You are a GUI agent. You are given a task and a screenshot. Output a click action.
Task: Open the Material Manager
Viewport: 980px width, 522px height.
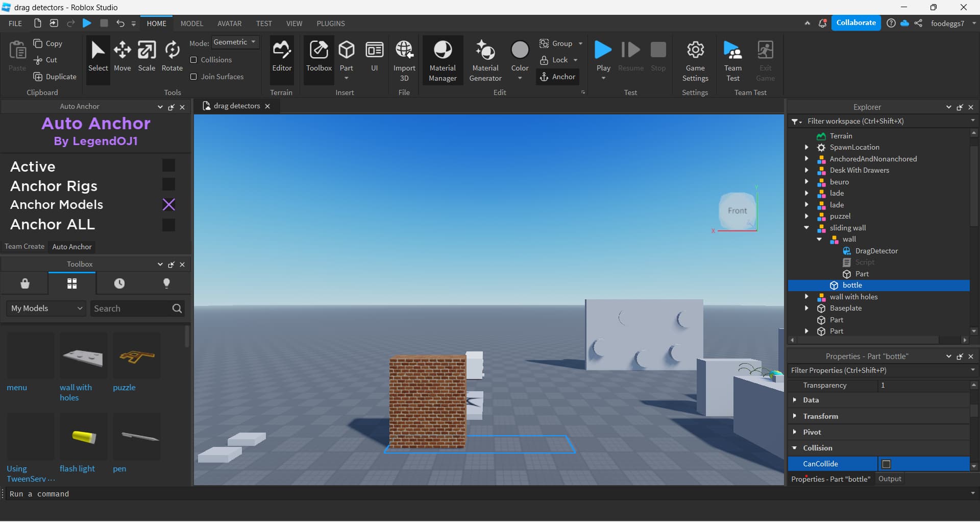(443, 60)
